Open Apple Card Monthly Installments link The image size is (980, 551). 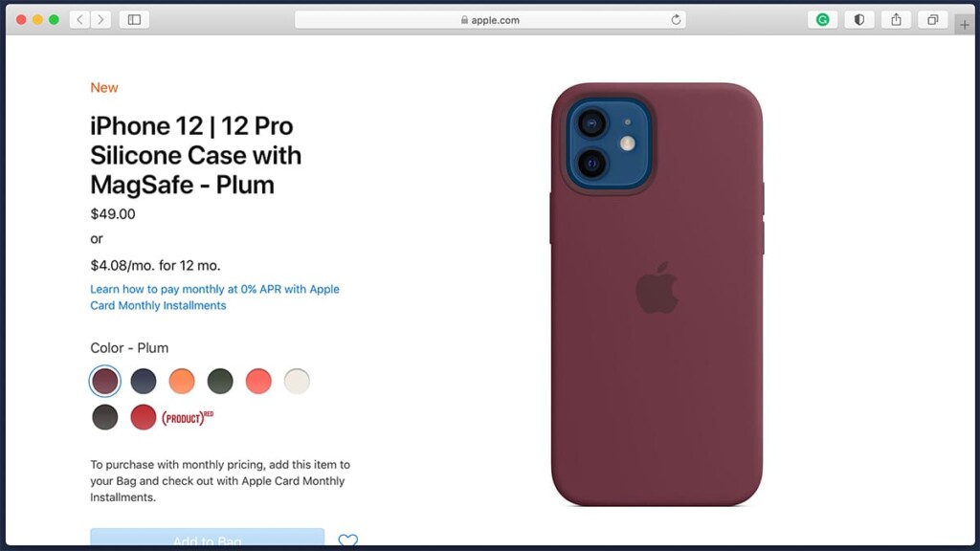point(214,298)
